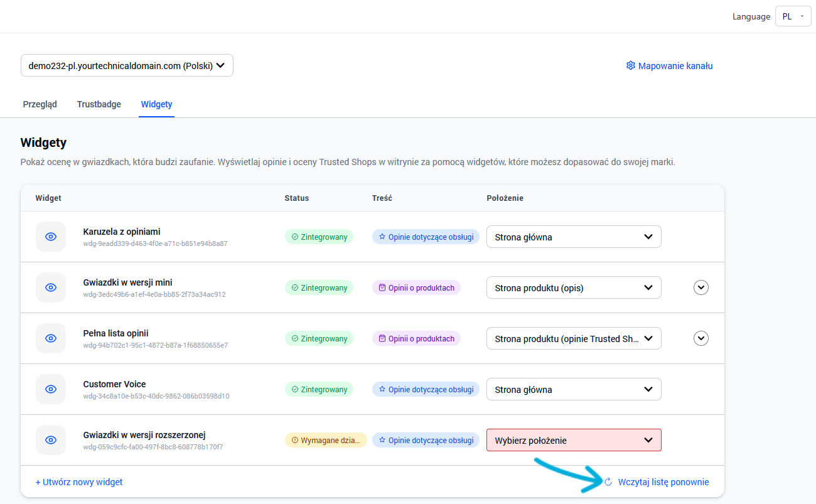
Task: Open position dropdown for Pełna lista opinii
Action: tap(574, 338)
